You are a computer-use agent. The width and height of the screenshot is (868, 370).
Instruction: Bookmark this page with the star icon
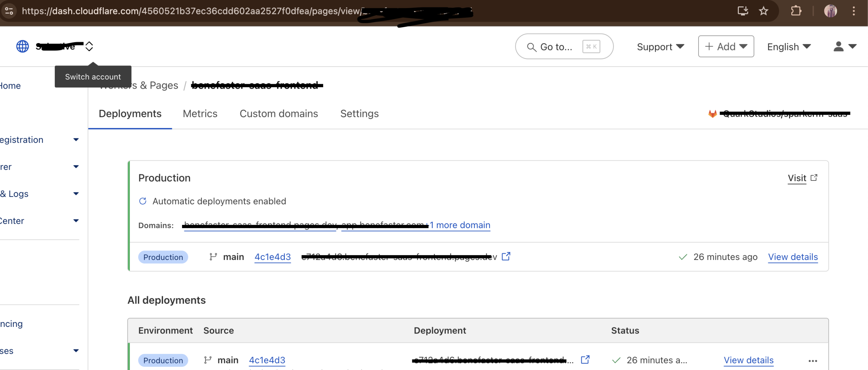(763, 11)
